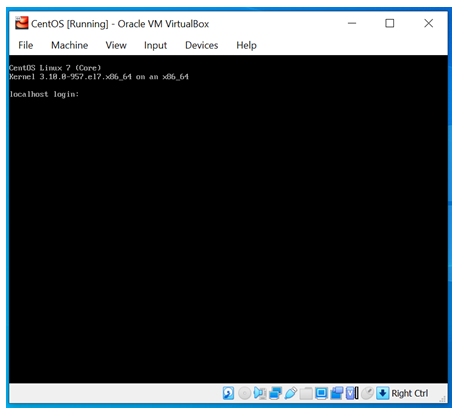Open the Machine menu
Viewport: 457px width, 413px height.
(69, 45)
